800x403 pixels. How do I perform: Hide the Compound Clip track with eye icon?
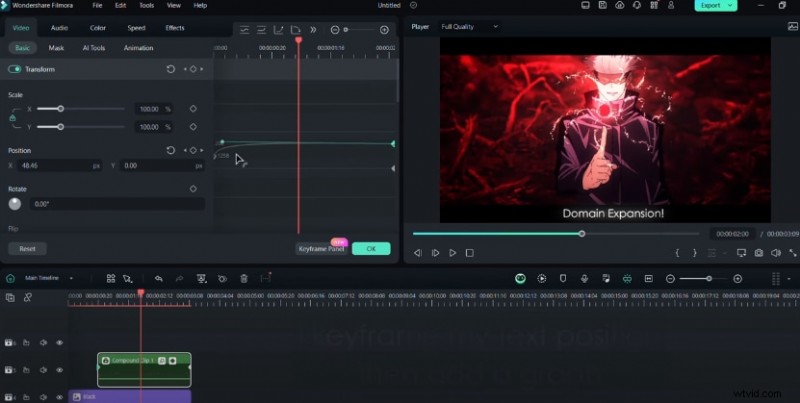[59, 370]
